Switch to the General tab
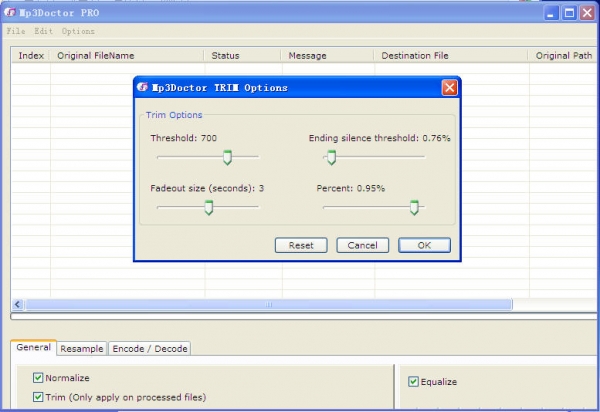 pyautogui.click(x=34, y=347)
